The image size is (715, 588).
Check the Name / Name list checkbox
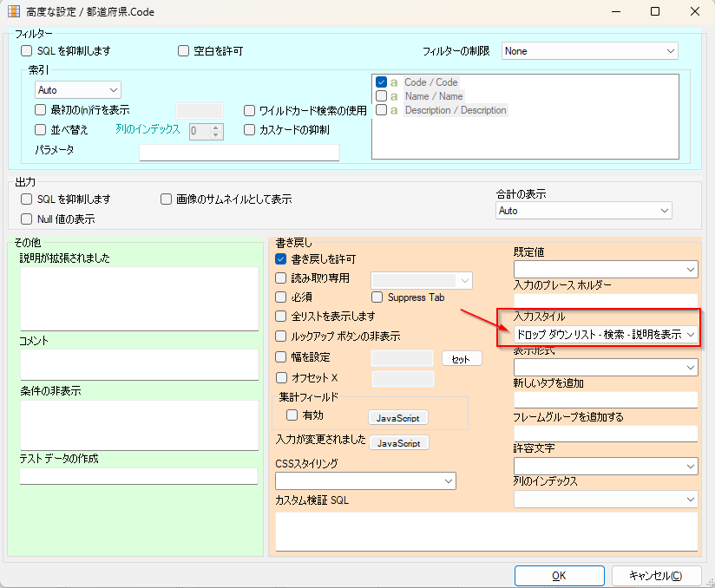point(381,95)
